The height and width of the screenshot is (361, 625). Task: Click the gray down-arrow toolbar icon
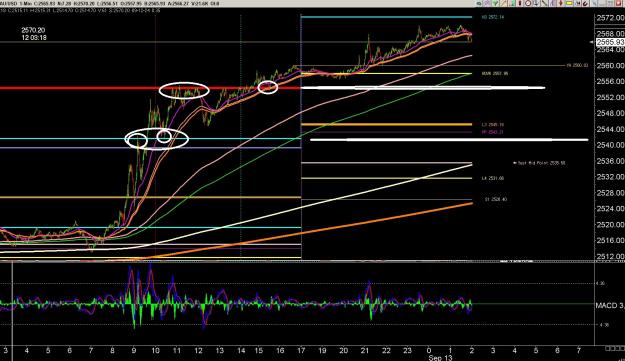click(x=536, y=3)
